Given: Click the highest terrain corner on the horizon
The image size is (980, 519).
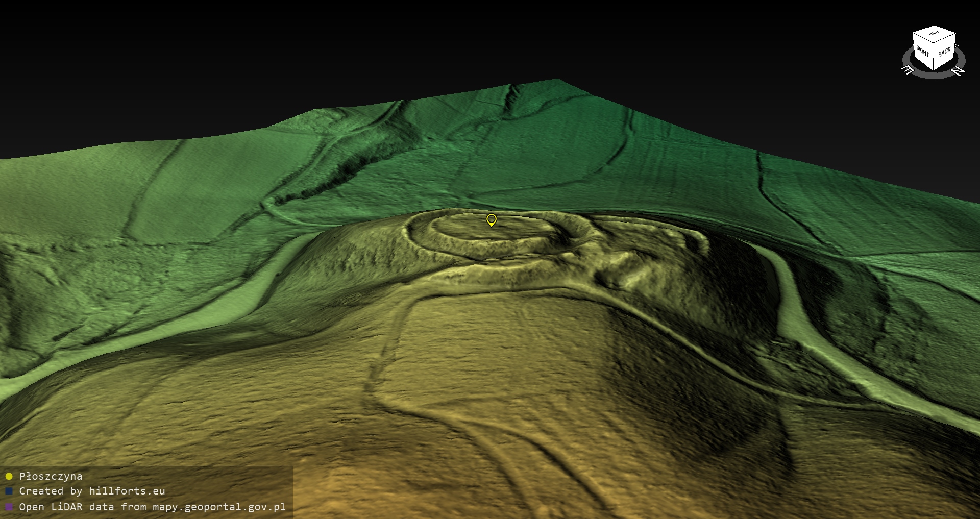Looking at the screenshot, I should click(x=556, y=80).
